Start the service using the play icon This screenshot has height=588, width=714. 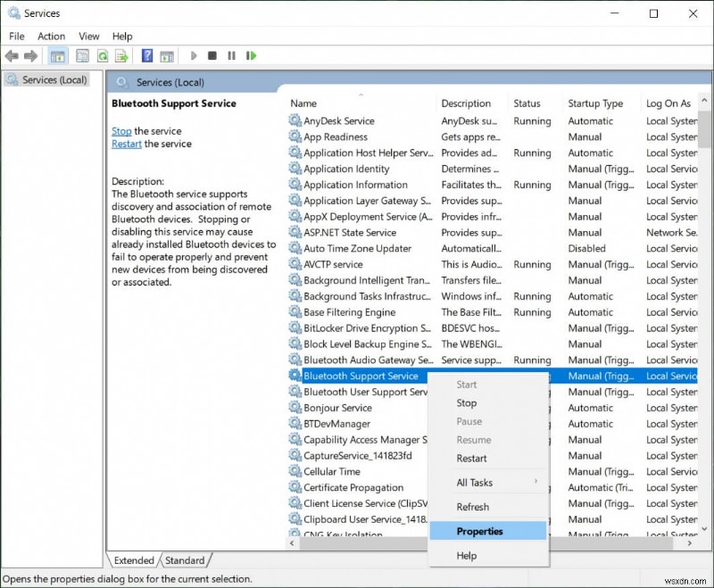(195, 55)
